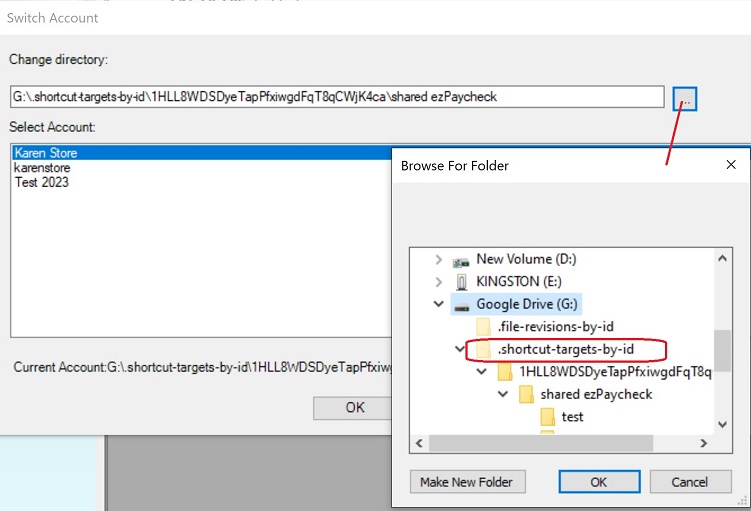Click the horizontal scrollbar thumb in folder tree
Screen dimensions: 751x511
click(x=541, y=443)
